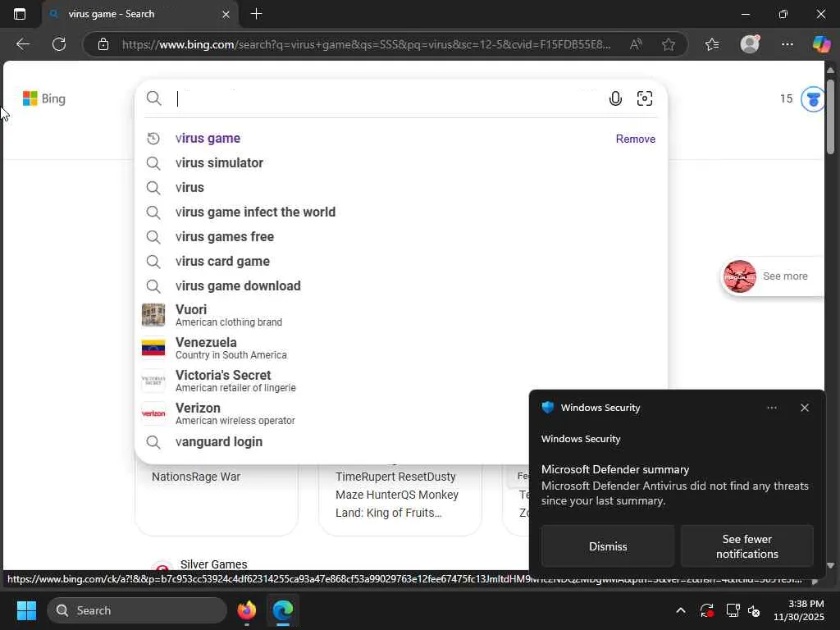Viewport: 840px width, 630px height.
Task: Click the search magnifier in search box
Action: pos(153,98)
